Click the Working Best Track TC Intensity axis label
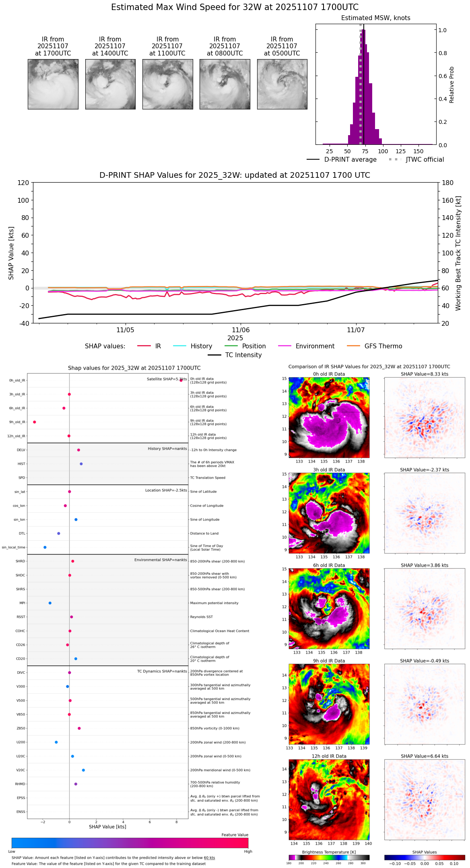The height and width of the screenshot is (868, 470). click(x=458, y=253)
